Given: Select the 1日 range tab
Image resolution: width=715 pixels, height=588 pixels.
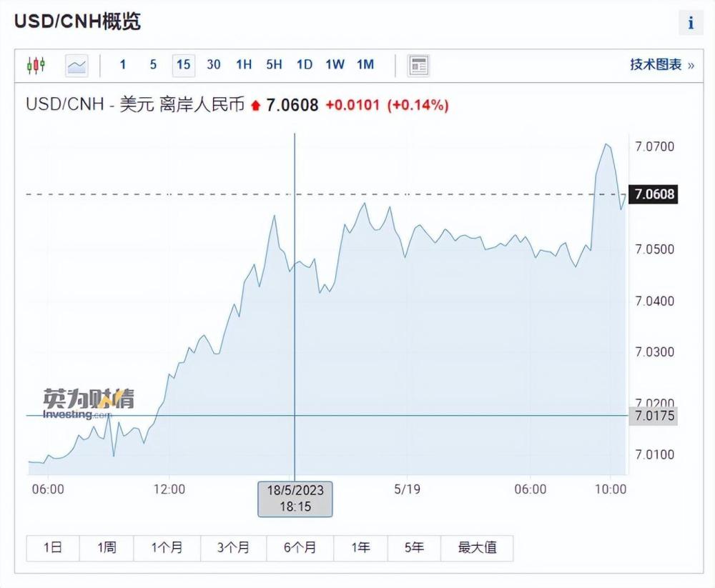Looking at the screenshot, I should coord(53,548).
